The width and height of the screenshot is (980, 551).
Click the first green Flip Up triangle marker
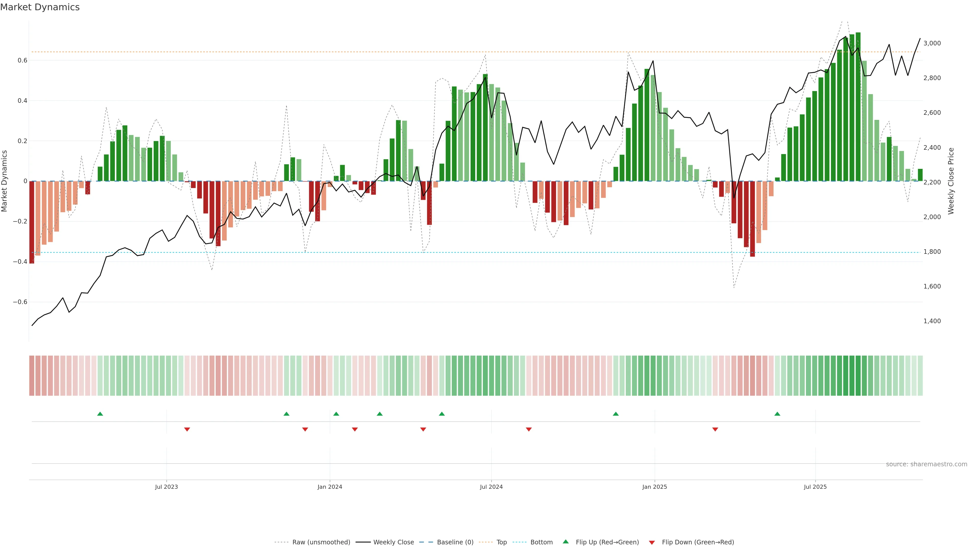[100, 414]
